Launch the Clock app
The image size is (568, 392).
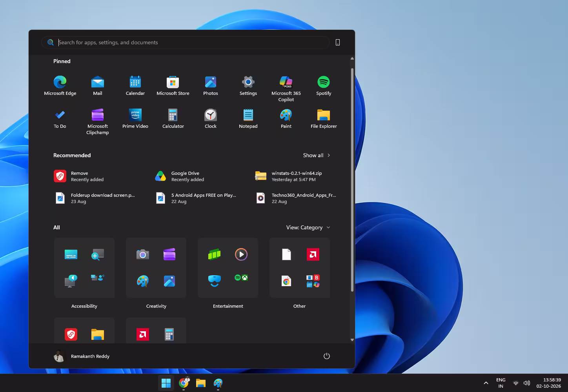211,119
